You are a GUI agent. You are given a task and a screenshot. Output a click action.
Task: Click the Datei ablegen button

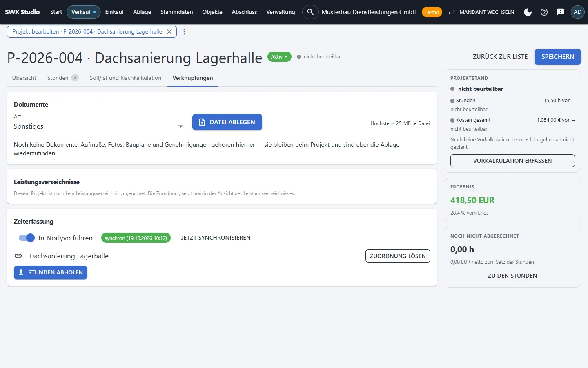point(227,122)
